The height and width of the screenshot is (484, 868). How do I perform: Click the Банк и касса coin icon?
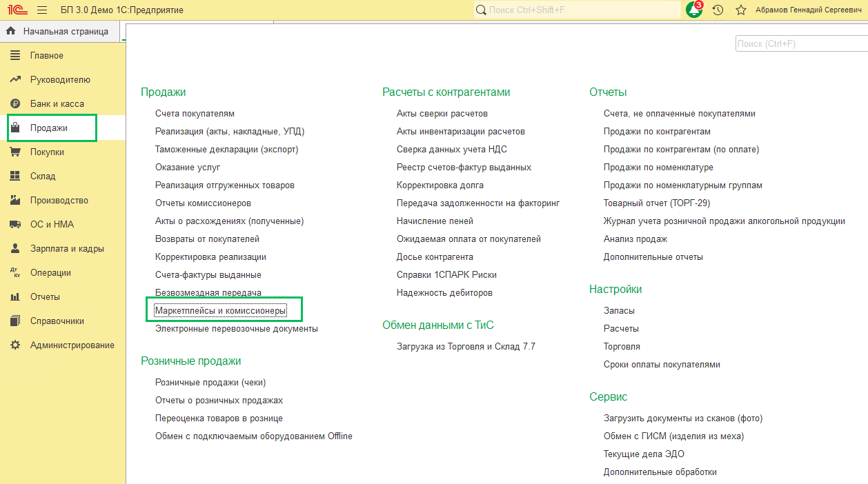pyautogui.click(x=15, y=104)
